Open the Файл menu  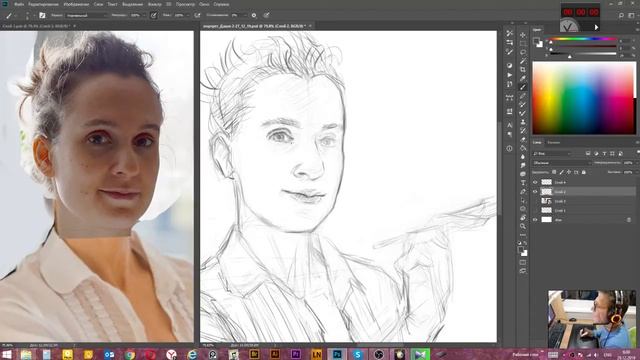tap(19, 4)
